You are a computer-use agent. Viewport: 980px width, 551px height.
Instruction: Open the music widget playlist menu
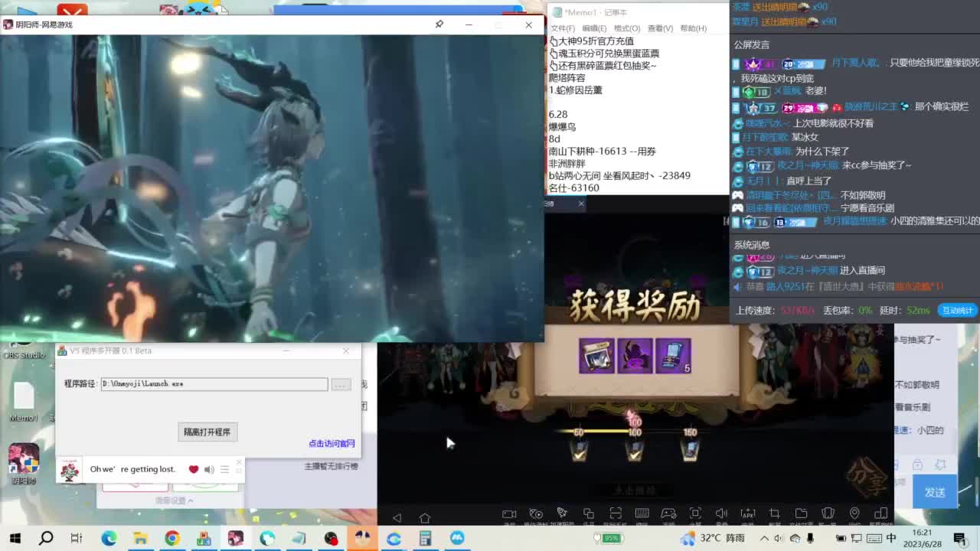(x=224, y=469)
